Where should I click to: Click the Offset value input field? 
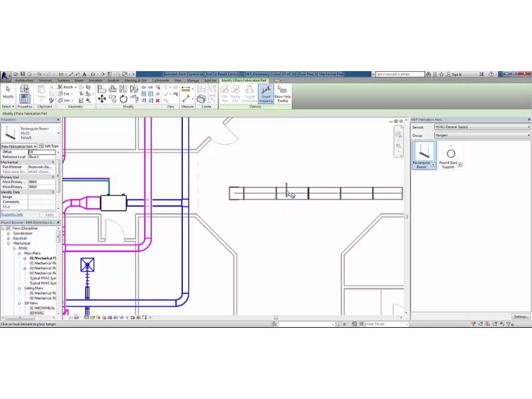click(x=41, y=152)
